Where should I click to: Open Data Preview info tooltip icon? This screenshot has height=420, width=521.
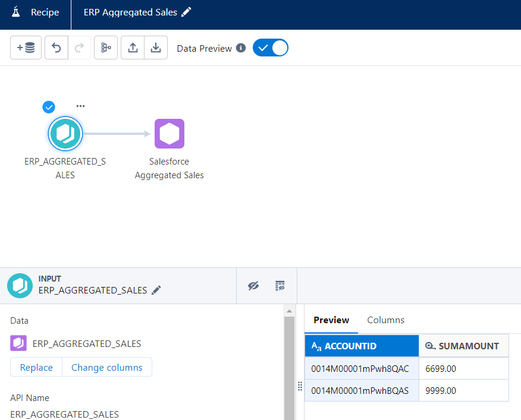pyautogui.click(x=241, y=48)
